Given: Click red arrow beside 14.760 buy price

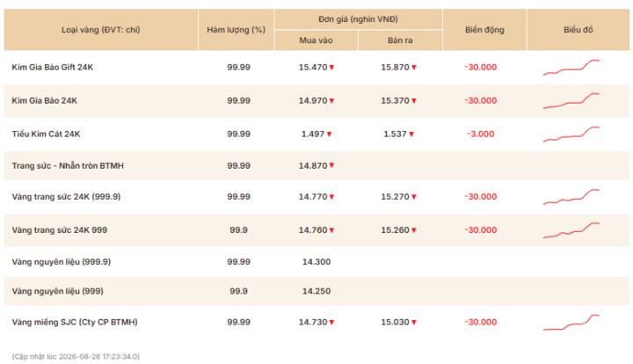Looking at the screenshot, I should pos(331,230).
